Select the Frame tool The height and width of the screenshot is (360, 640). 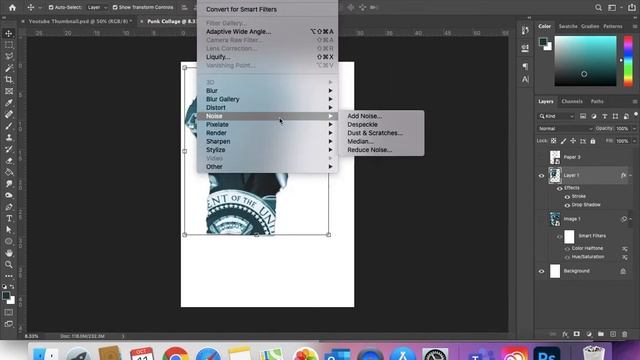[9, 91]
